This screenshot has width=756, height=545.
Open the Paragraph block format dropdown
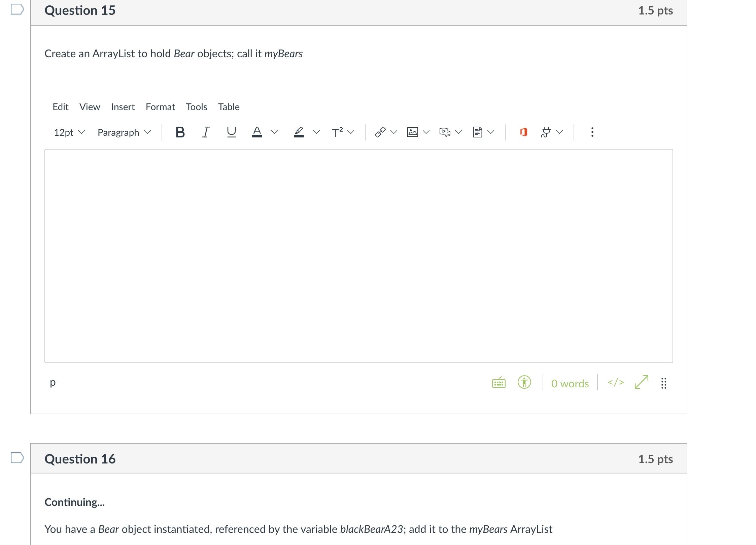pos(124,132)
